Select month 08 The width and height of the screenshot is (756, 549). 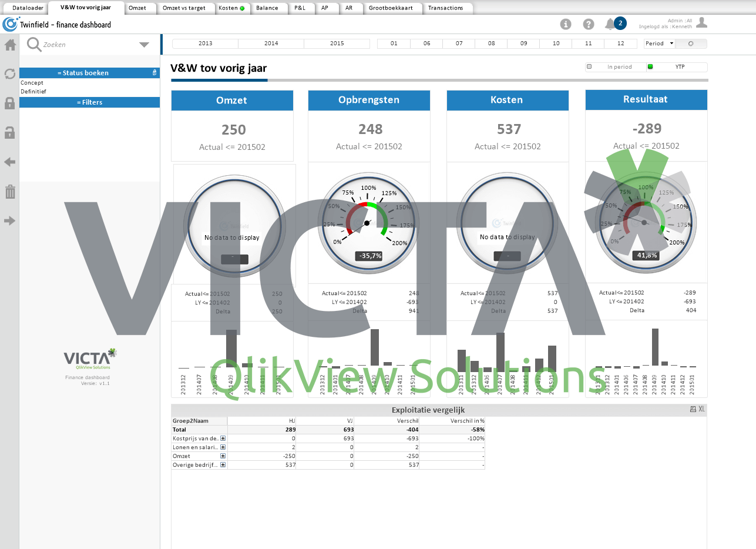pyautogui.click(x=491, y=43)
